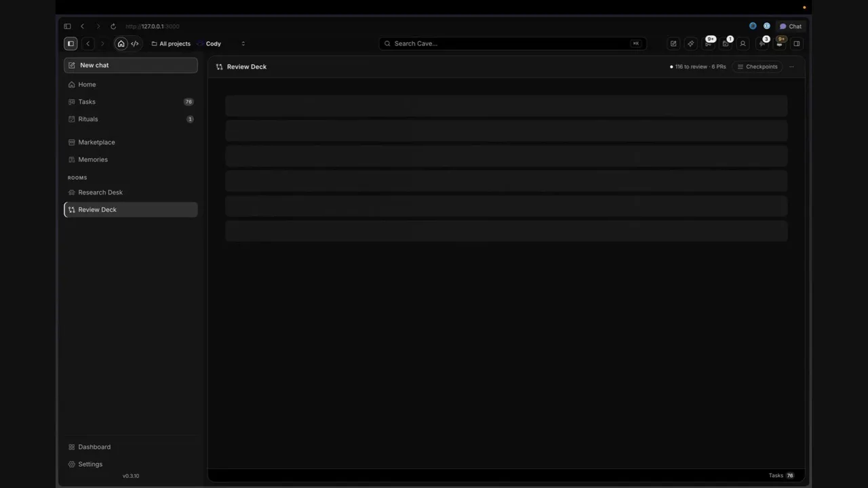This screenshot has height=488, width=868.
Task: Click the 116 to review · 6 PRs status
Action: point(698,67)
